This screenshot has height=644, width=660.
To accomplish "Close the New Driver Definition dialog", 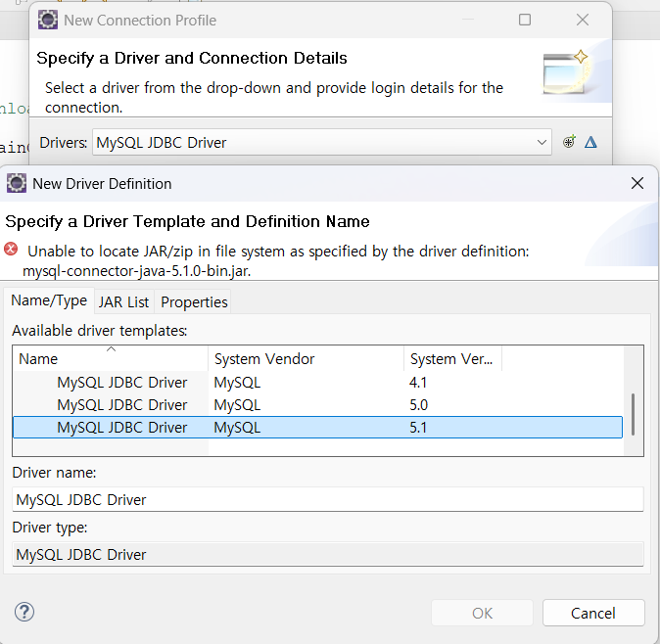I will click(x=637, y=183).
